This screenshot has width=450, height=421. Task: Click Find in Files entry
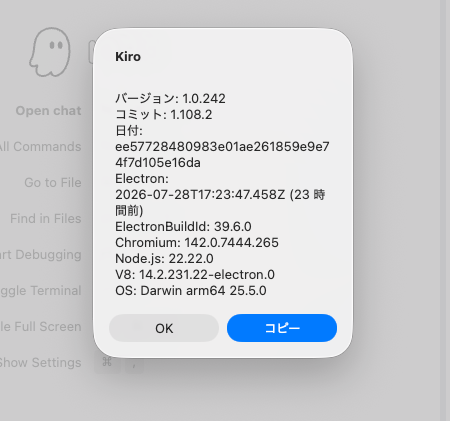point(46,219)
